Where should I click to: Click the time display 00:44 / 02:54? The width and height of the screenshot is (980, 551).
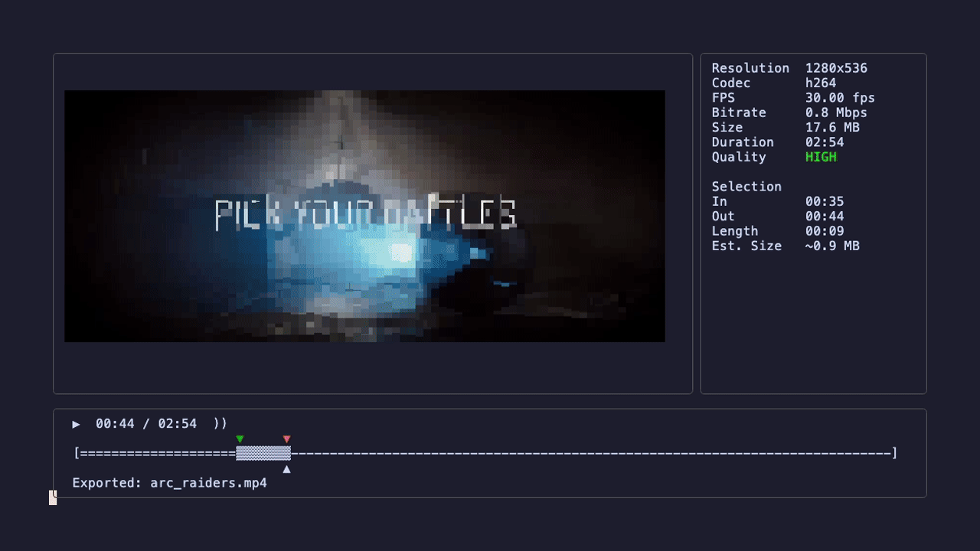(x=147, y=423)
